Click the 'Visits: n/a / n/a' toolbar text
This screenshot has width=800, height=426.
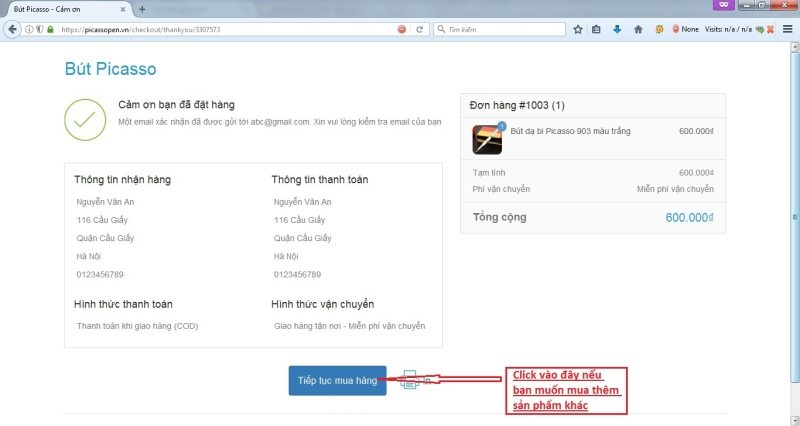click(x=729, y=30)
